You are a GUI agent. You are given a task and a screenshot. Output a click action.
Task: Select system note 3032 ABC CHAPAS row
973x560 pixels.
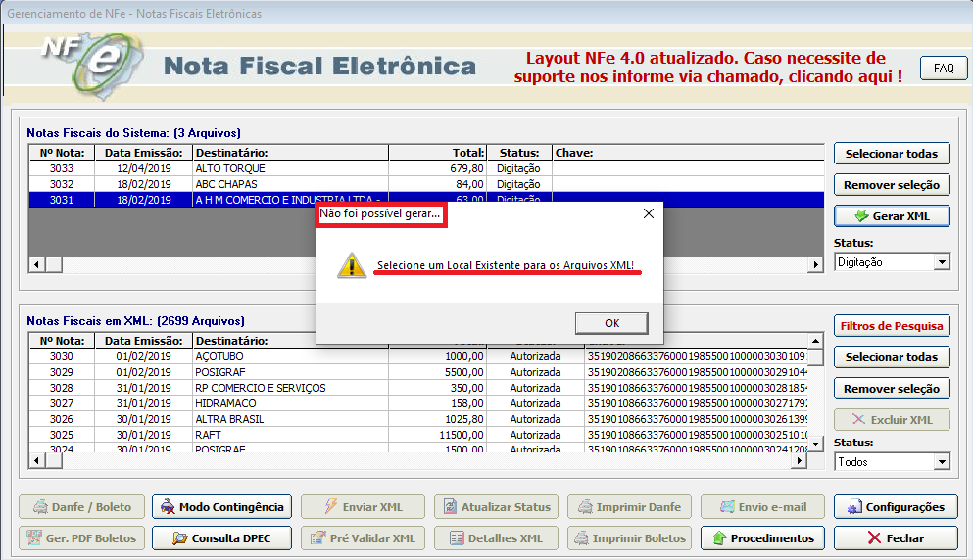426,184
